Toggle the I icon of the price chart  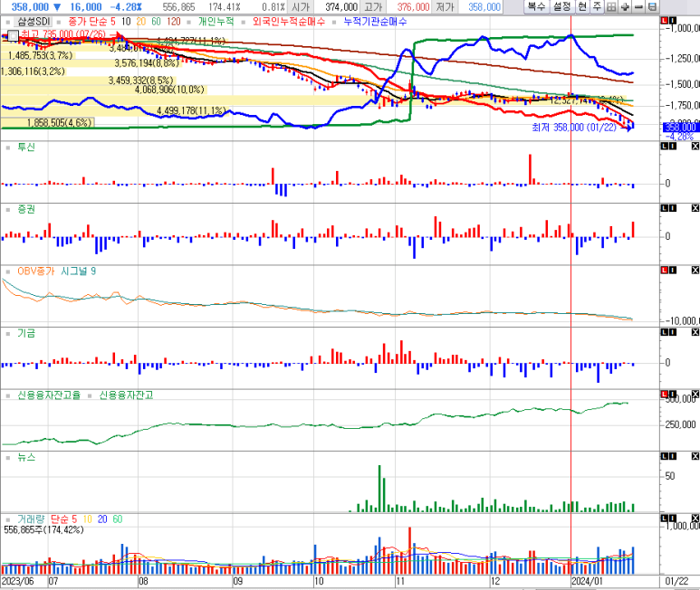pos(673,21)
